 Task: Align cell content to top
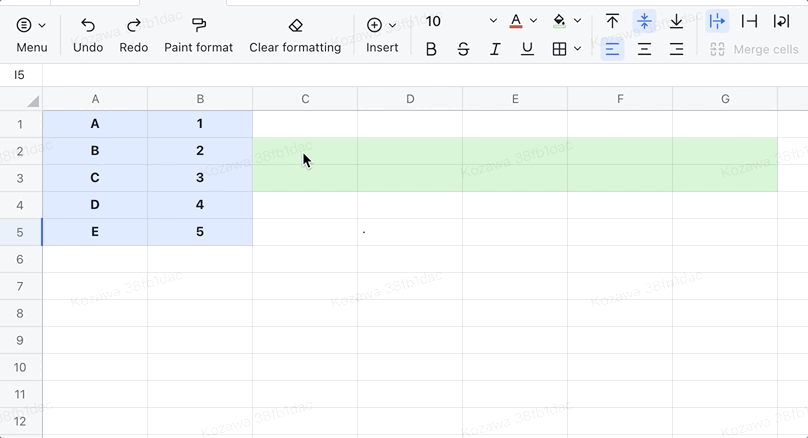613,21
